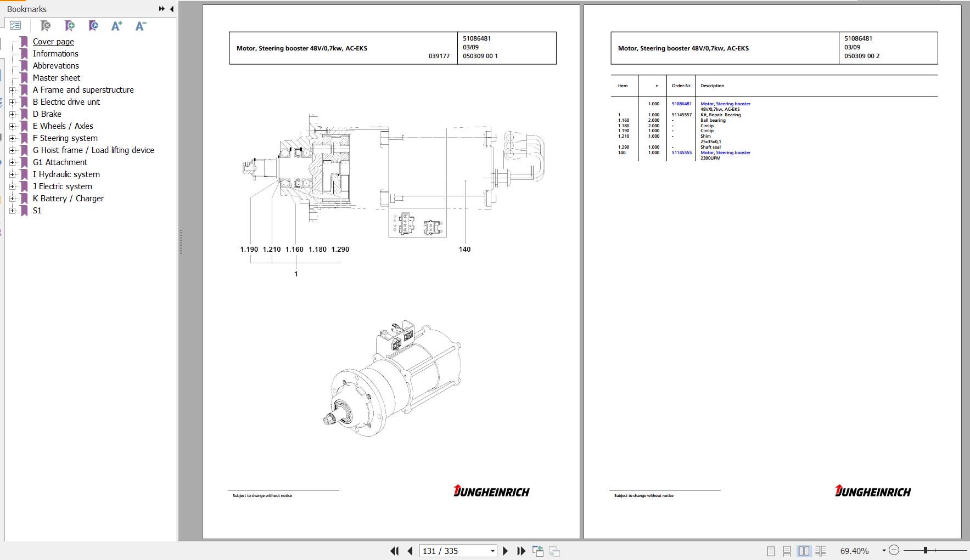
Task: Click the 'Shaft seal' description row
Action: tap(710, 147)
